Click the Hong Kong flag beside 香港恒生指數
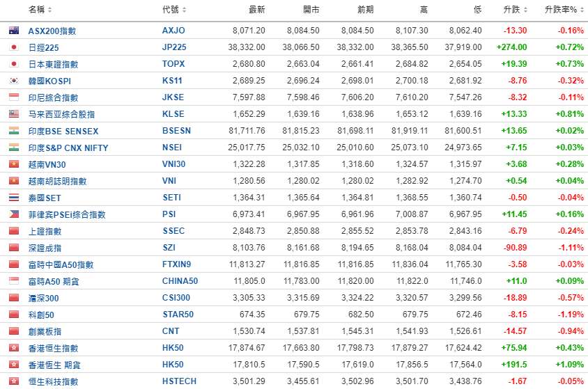This screenshot has height=389, width=588. click(x=13, y=348)
